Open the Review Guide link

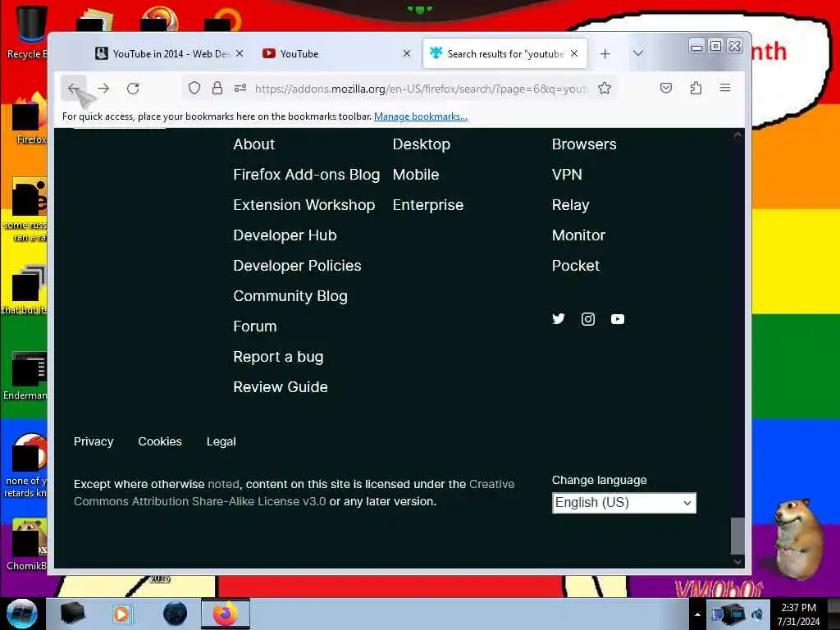281,387
